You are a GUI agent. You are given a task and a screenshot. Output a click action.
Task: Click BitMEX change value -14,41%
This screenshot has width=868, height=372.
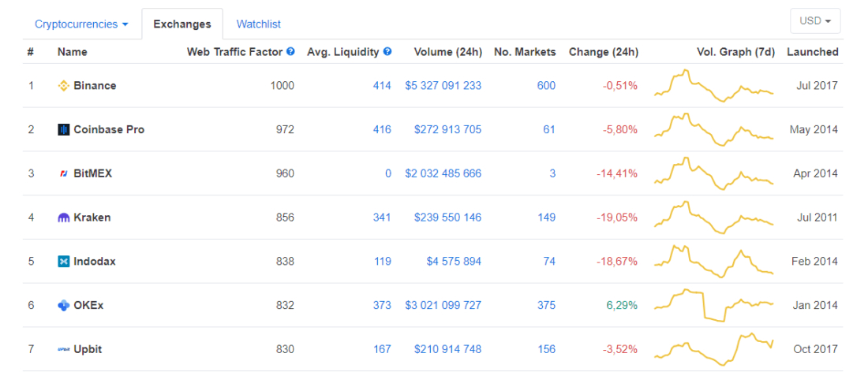pos(617,173)
